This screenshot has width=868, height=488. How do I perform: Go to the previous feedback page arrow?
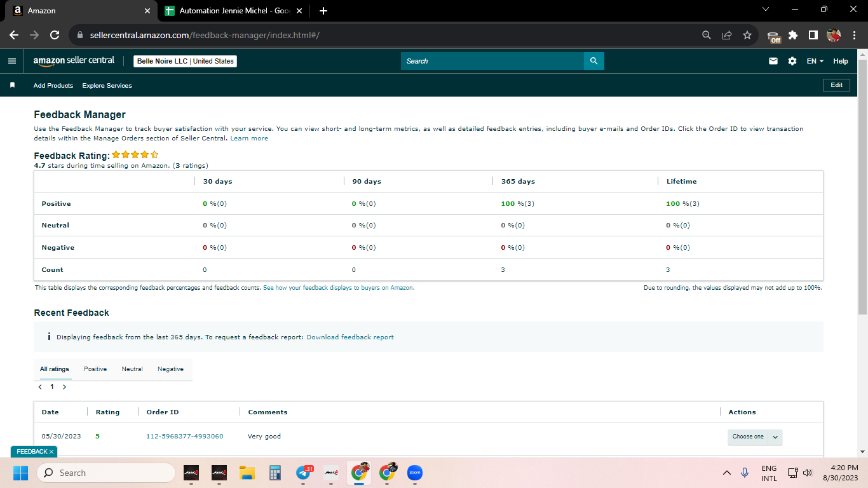pos(41,387)
